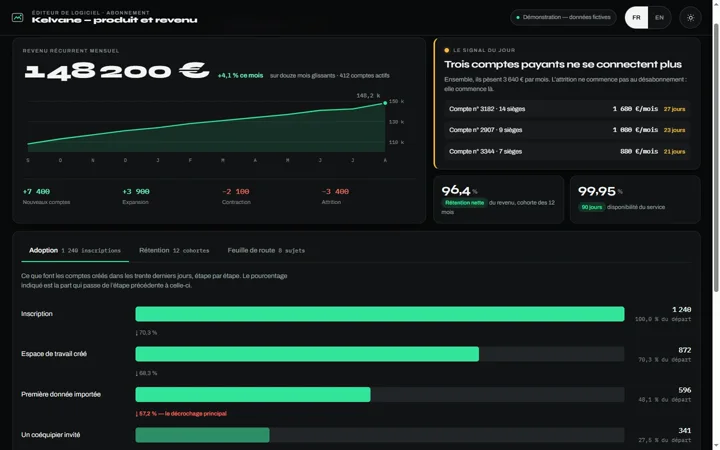Click the Trois comptes payants headline
Screen dimensions: 720x450
click(563, 65)
